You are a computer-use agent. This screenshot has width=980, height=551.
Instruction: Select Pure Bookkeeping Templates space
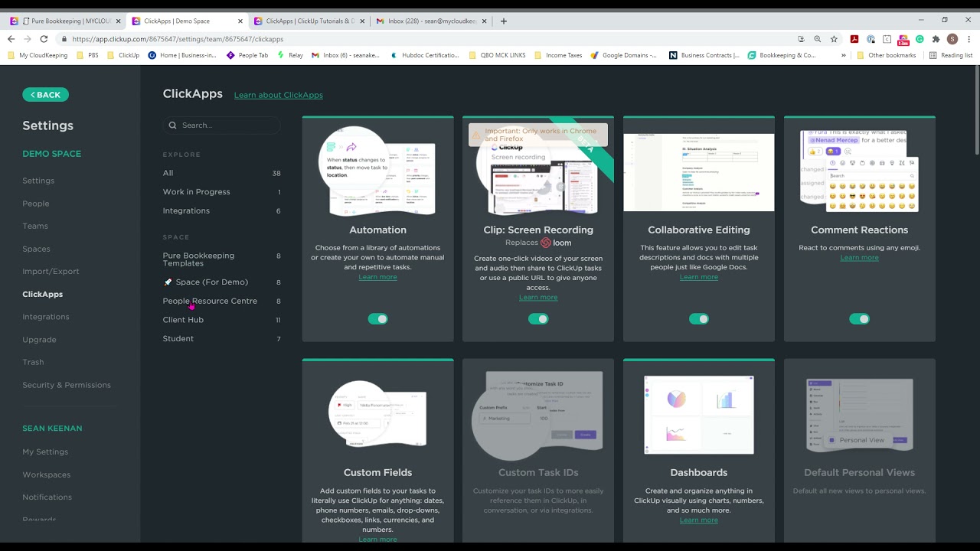pos(221,259)
